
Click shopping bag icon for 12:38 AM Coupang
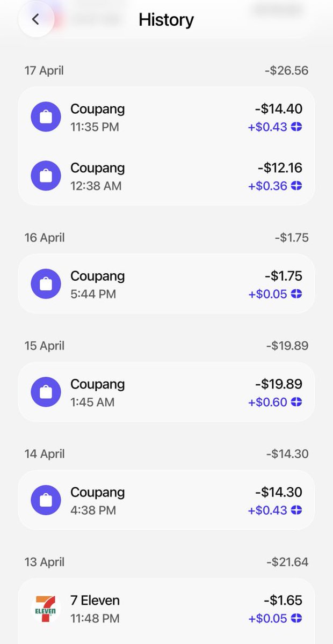(46, 176)
